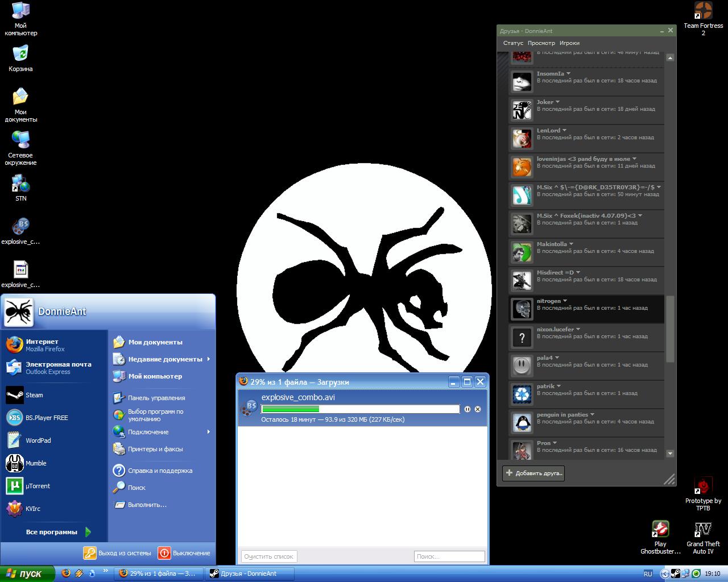Click the green circle tray icon
Screen dimensions: 728x582
tap(696, 573)
